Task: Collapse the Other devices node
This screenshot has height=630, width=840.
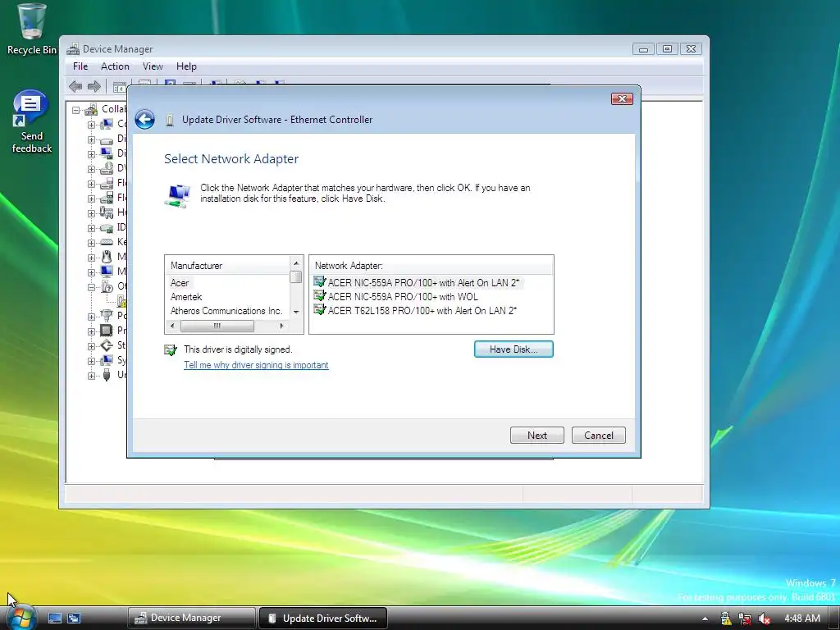Action: 91,286
